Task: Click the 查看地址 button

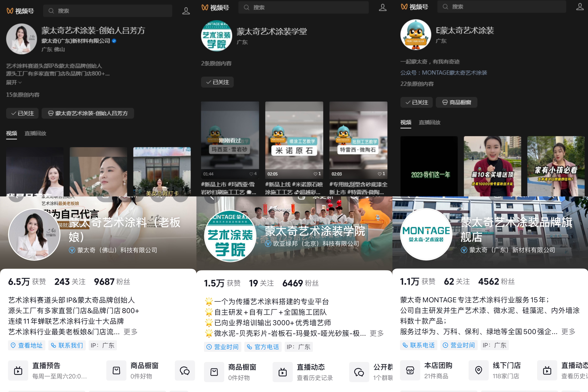Action: 27,345
